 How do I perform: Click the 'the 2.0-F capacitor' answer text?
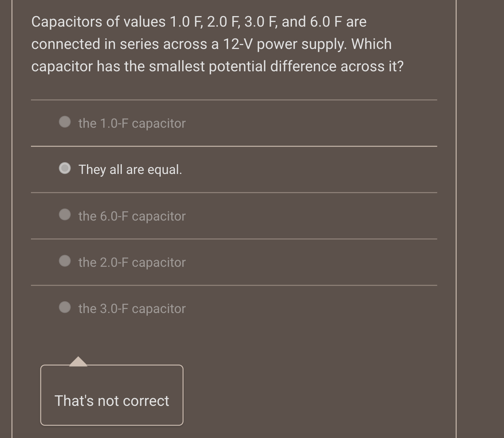tap(132, 262)
